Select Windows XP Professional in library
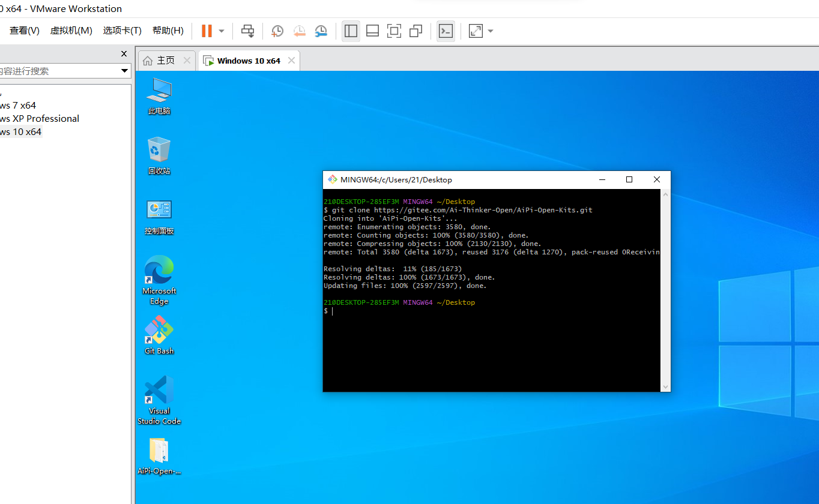Viewport: 819px width, 504px height. coord(40,119)
